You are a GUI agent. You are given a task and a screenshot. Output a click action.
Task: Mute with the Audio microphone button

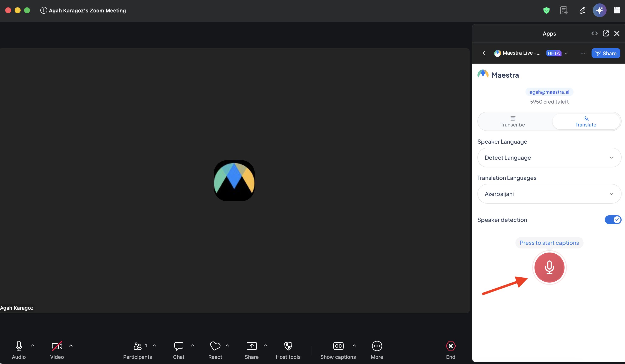(x=19, y=350)
